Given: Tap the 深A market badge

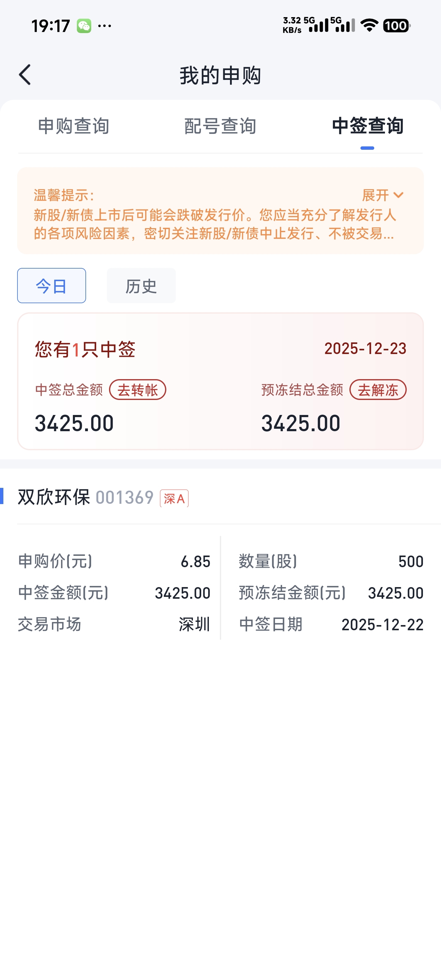Looking at the screenshot, I should [174, 498].
